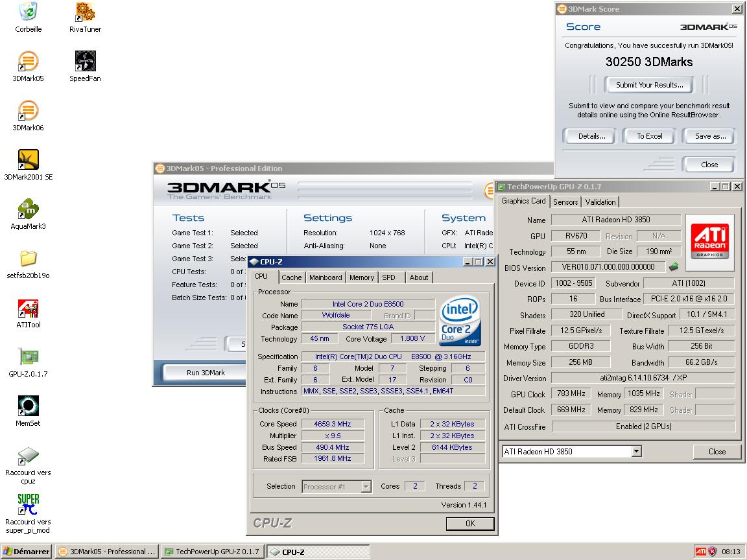Click the BIOS Version field in GPU-Z
This screenshot has width=747, height=560.
[x=608, y=267]
